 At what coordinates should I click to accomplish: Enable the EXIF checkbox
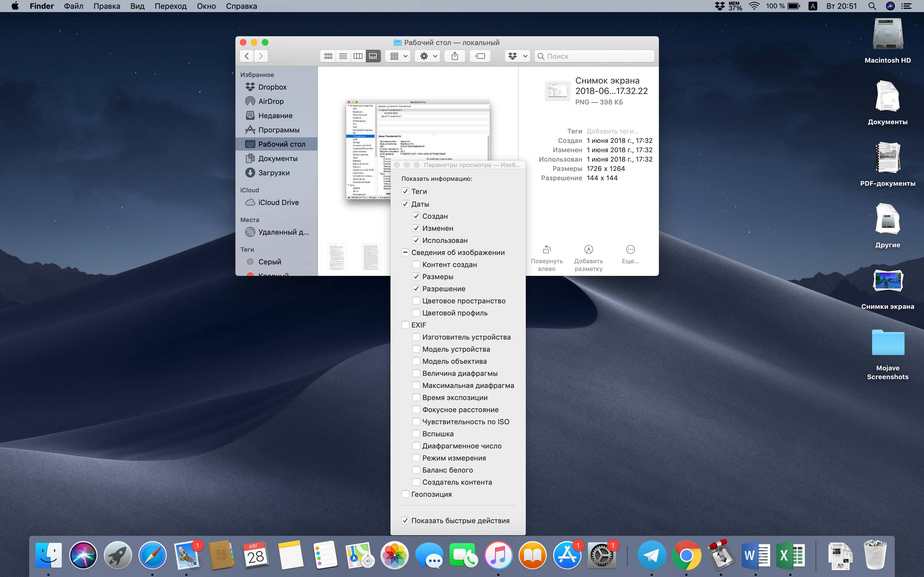click(x=405, y=325)
